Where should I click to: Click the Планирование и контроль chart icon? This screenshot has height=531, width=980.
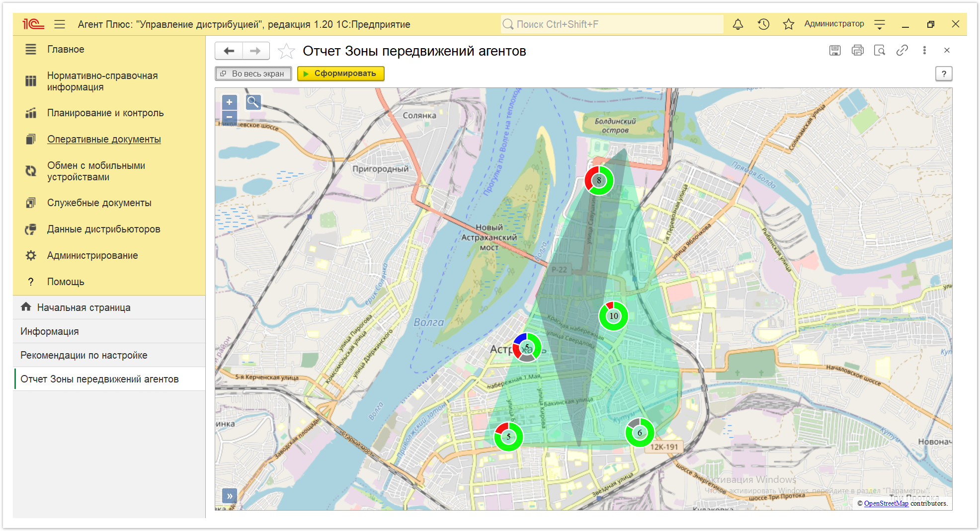pyautogui.click(x=31, y=113)
